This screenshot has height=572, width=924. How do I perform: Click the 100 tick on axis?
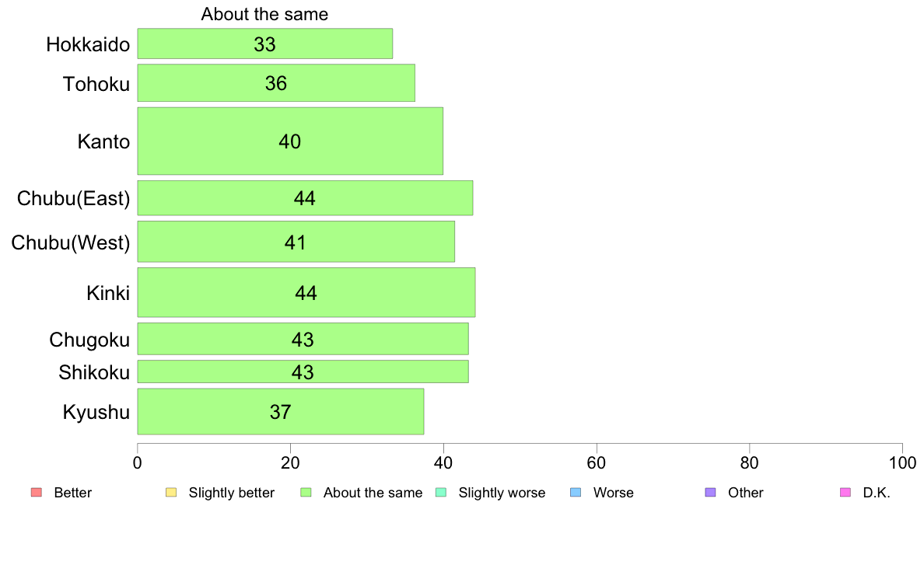902,463
